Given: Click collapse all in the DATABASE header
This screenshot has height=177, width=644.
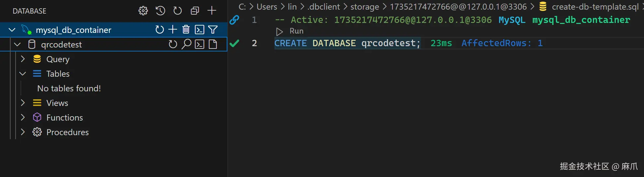Looking at the screenshot, I should (195, 11).
